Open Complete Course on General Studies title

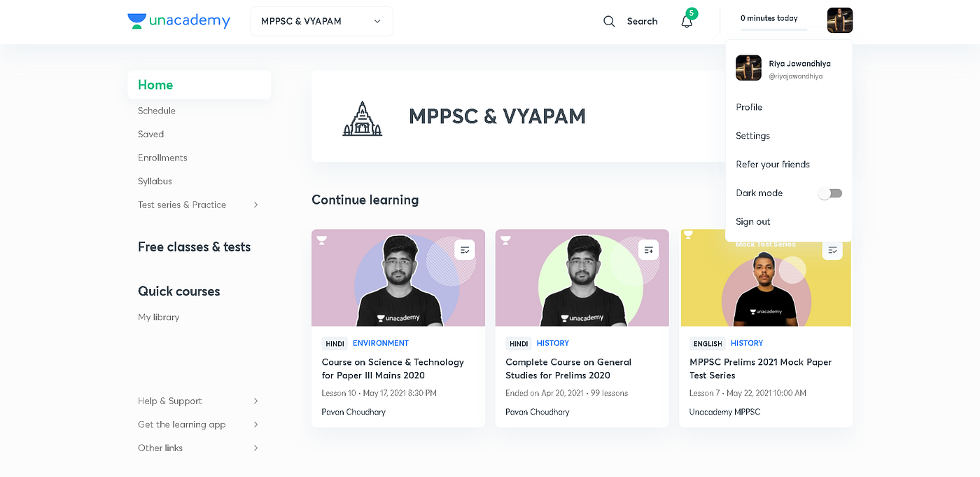pos(568,368)
